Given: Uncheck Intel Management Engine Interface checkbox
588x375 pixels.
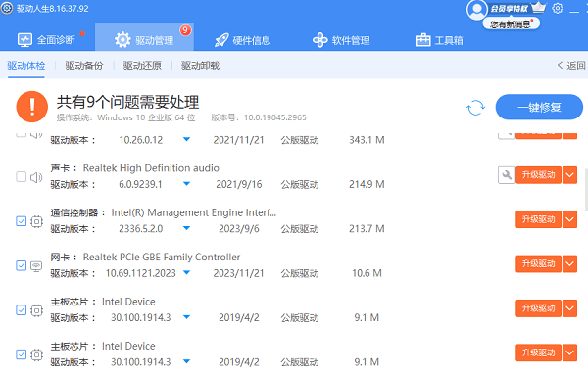Looking at the screenshot, I should [x=21, y=221].
